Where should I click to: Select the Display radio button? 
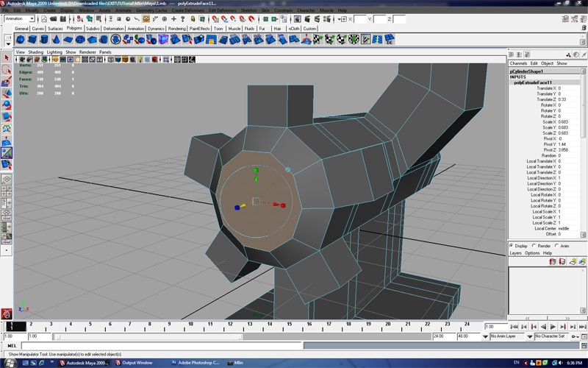point(512,246)
